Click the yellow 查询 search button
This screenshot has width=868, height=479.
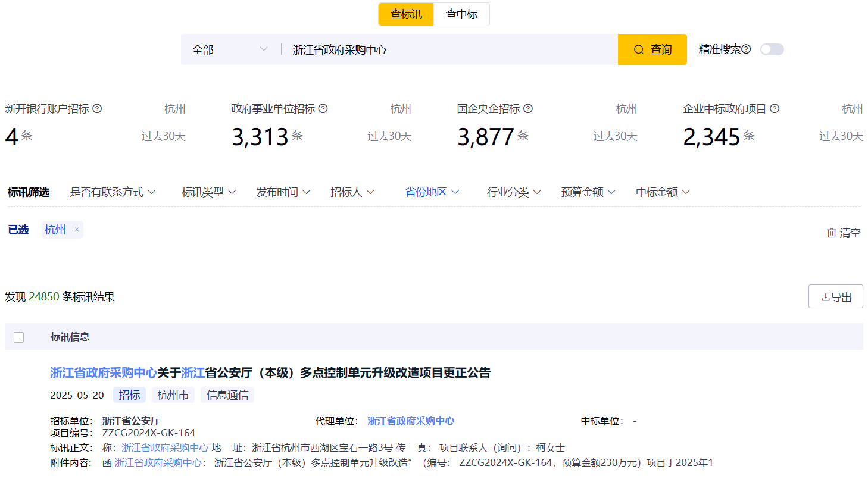(x=652, y=49)
